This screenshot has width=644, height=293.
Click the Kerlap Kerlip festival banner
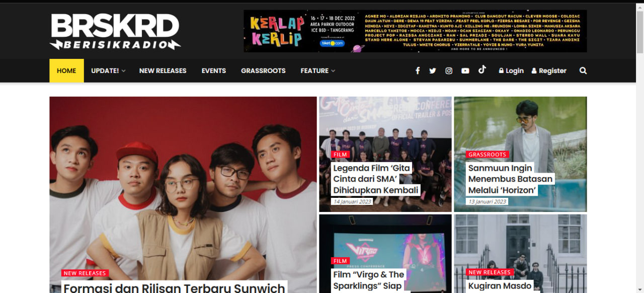[x=415, y=31]
